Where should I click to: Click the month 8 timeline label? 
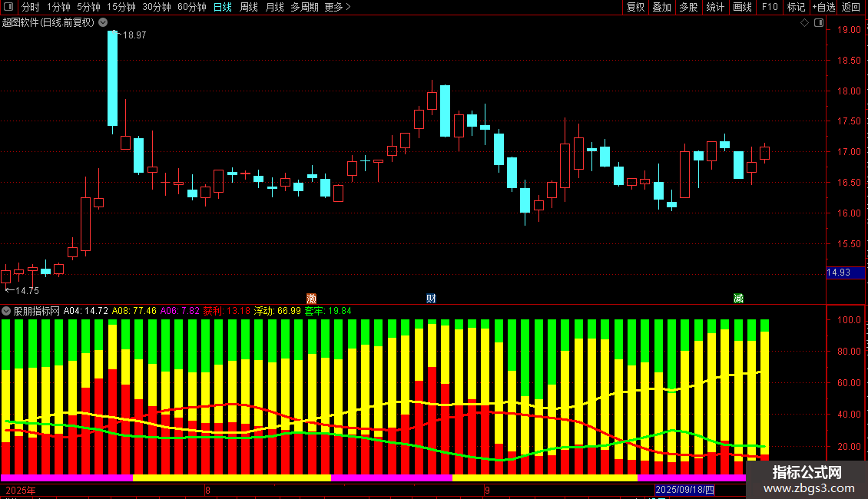[207, 490]
